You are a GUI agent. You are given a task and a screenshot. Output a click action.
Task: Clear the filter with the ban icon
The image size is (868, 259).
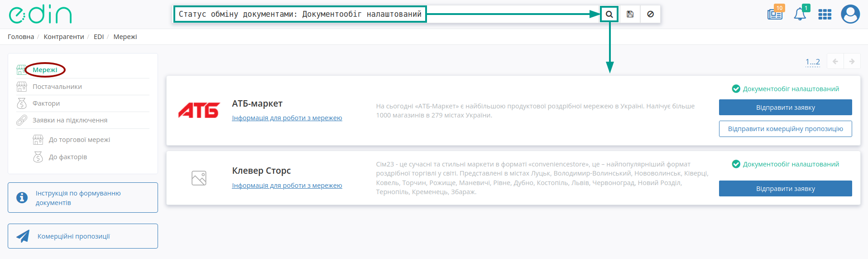point(650,14)
